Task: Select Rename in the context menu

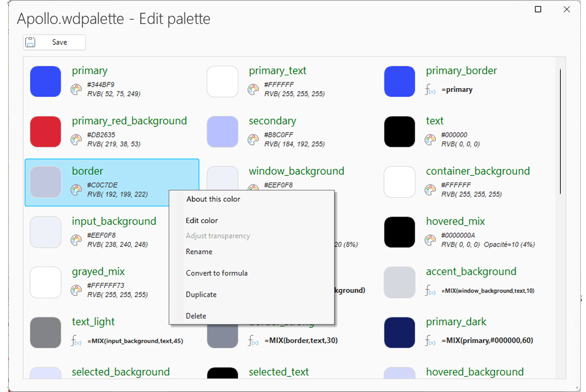Action: [199, 252]
